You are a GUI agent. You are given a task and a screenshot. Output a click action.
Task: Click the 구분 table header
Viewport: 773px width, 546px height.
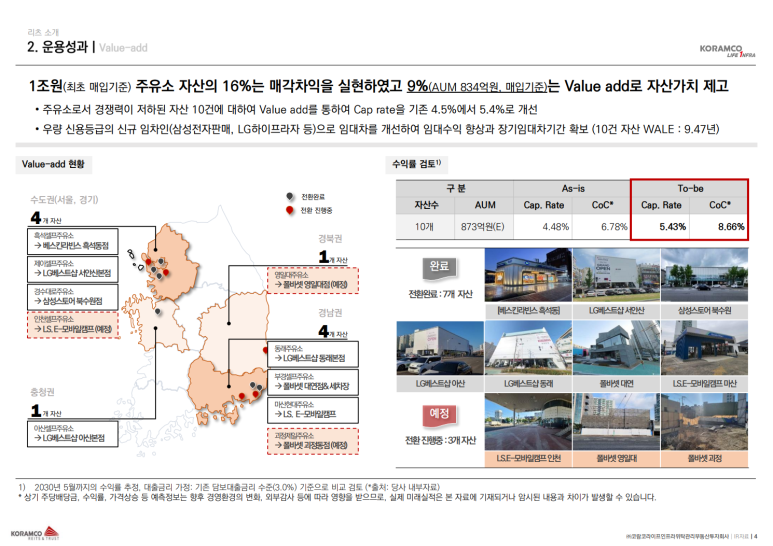(455, 189)
